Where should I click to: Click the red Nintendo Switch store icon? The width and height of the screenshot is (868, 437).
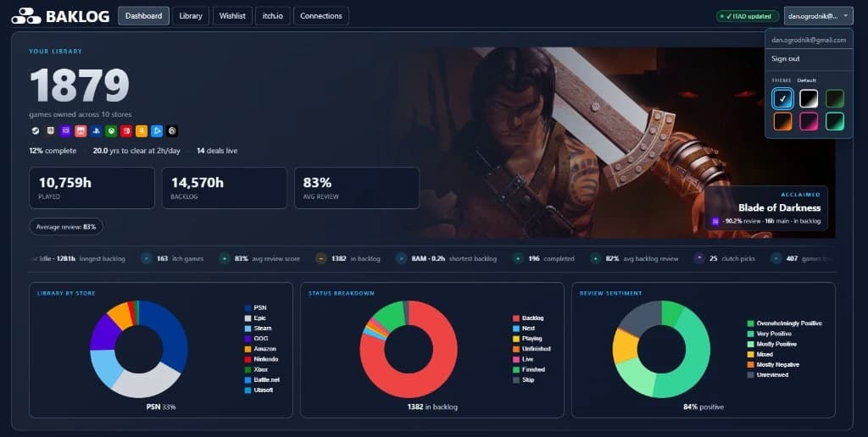coord(127,131)
